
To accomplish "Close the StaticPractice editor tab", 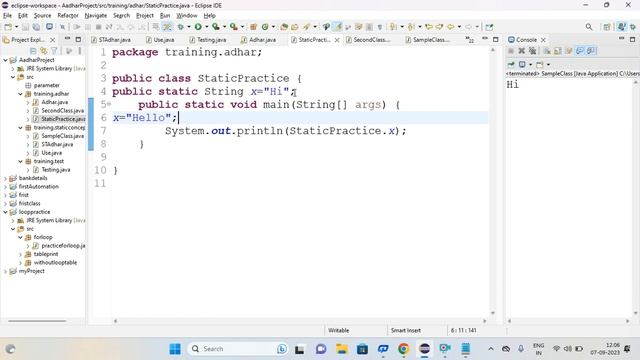I will [x=337, y=40].
